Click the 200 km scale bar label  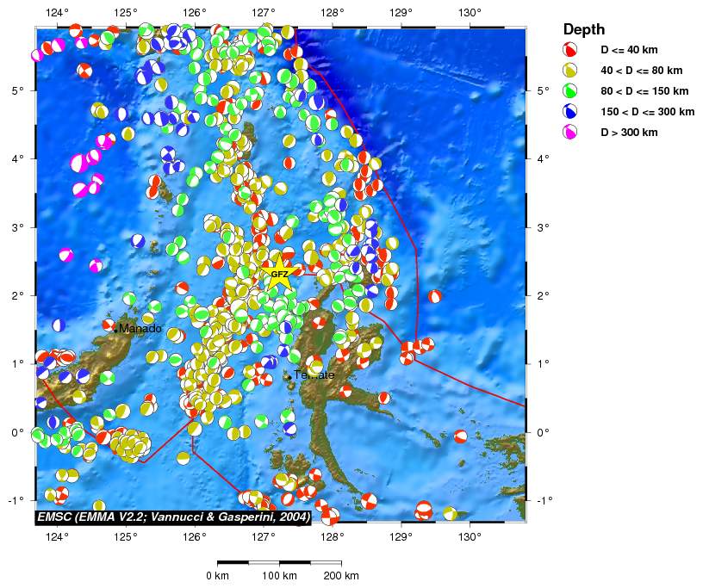pyautogui.click(x=340, y=575)
